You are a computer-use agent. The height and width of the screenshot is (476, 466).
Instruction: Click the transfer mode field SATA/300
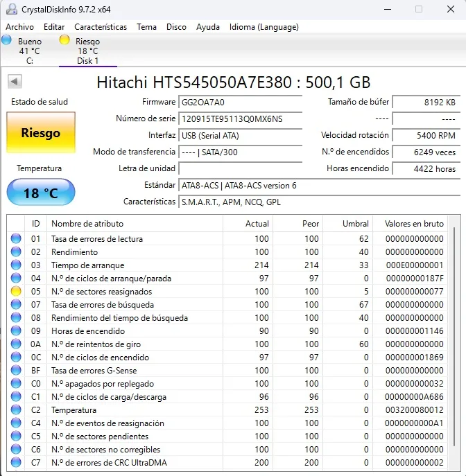click(x=241, y=152)
